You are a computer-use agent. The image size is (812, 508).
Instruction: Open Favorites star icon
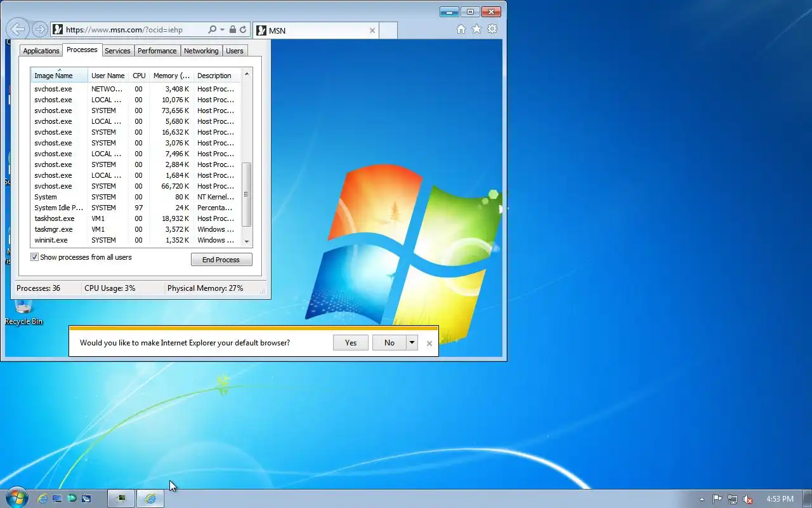(x=476, y=29)
